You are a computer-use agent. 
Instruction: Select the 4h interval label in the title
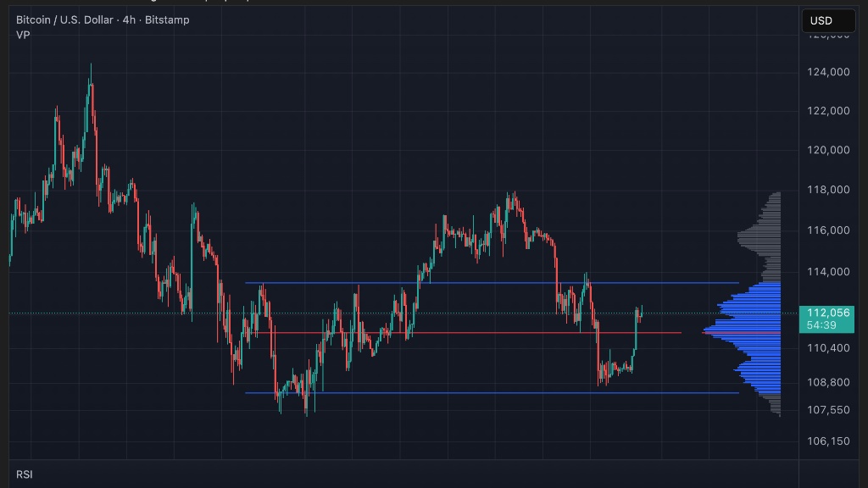coord(129,19)
